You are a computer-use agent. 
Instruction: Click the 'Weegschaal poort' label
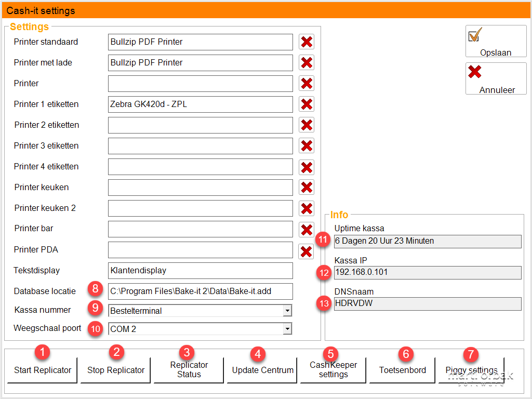(47, 328)
